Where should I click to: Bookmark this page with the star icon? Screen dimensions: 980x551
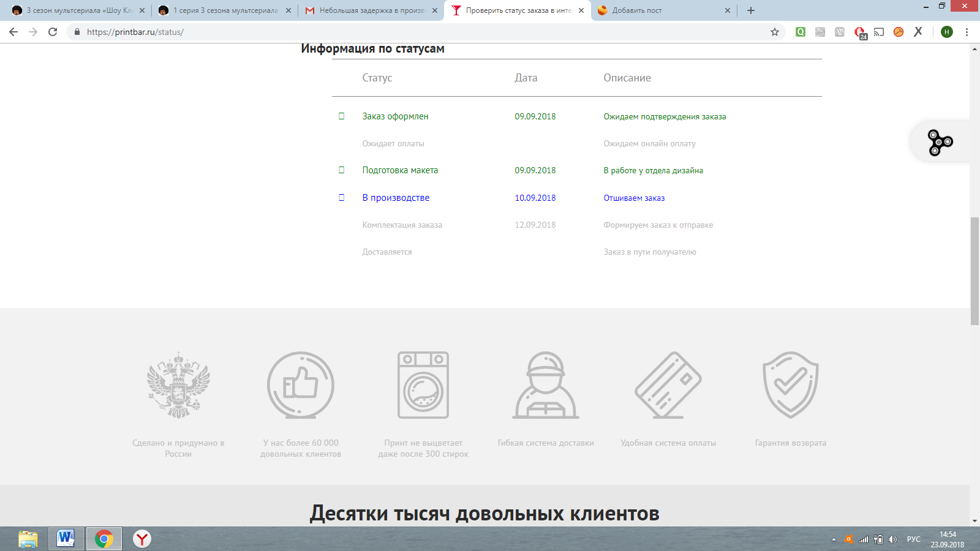(x=775, y=32)
